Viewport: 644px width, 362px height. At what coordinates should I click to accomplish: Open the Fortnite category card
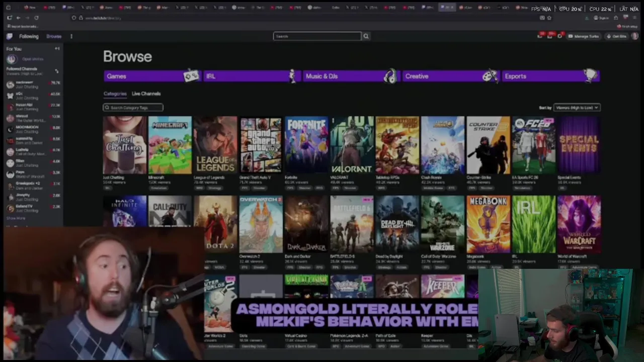coord(306,145)
